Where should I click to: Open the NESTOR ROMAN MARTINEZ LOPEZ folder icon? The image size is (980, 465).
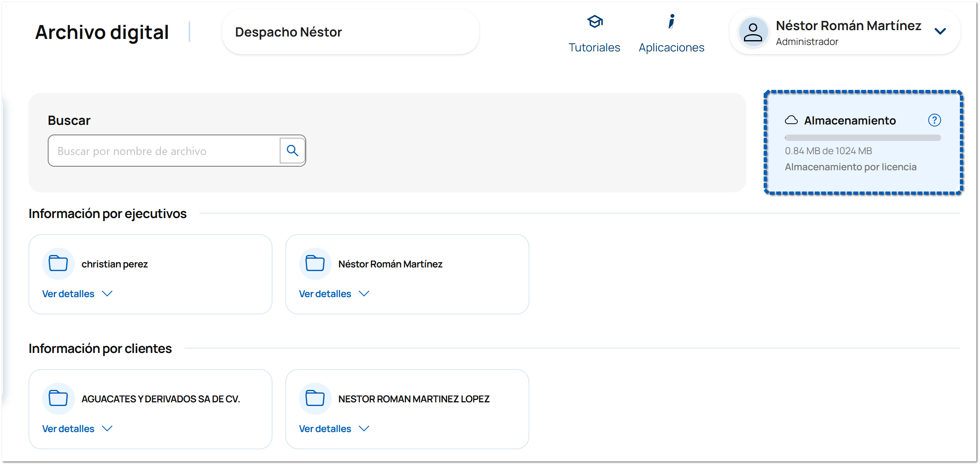click(315, 399)
